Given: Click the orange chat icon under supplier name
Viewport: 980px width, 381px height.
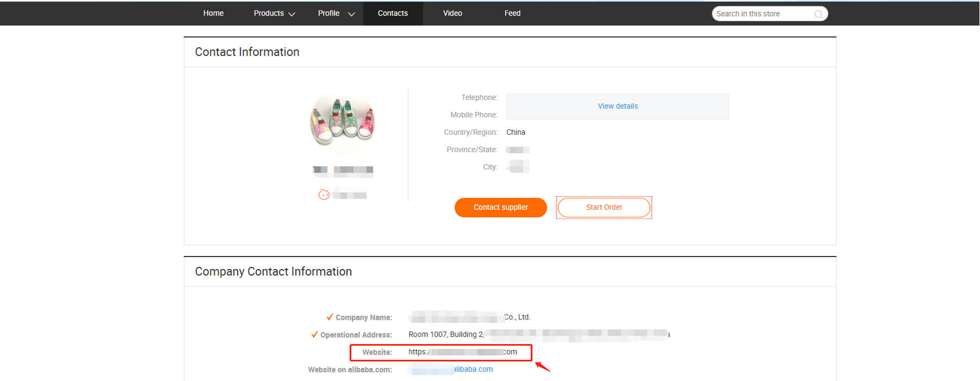Looking at the screenshot, I should tap(324, 195).
